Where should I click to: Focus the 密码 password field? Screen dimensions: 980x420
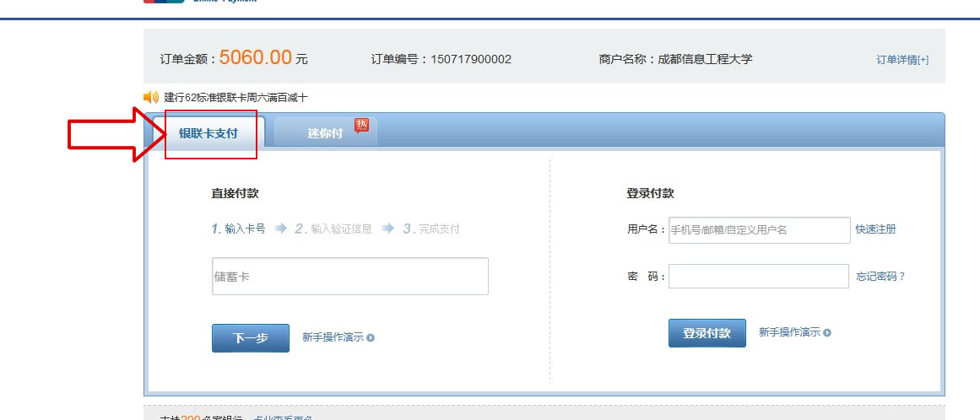(x=759, y=277)
